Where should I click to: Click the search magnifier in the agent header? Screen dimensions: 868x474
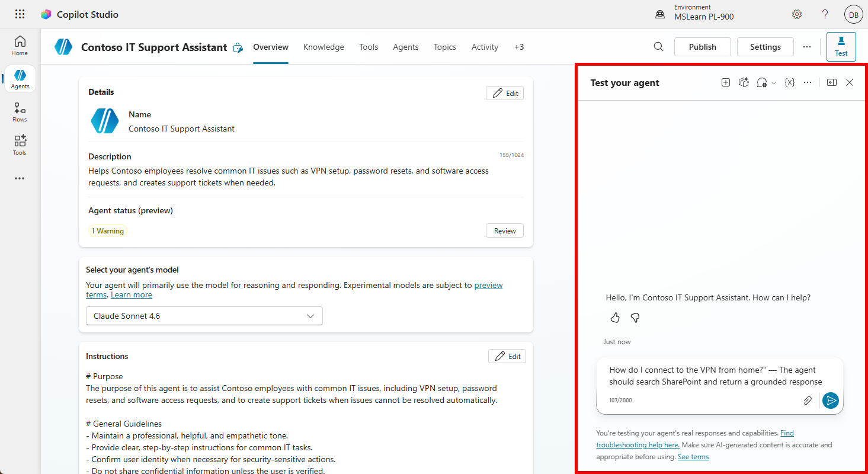point(658,47)
